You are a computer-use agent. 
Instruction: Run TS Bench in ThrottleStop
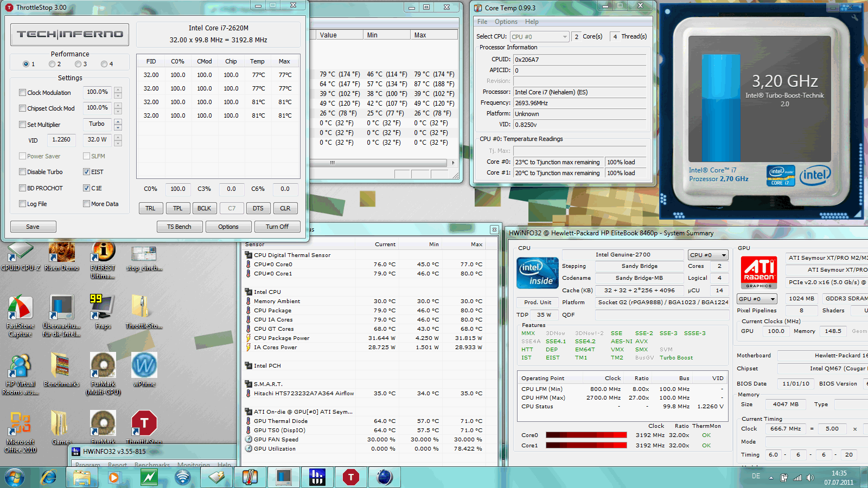click(179, 227)
